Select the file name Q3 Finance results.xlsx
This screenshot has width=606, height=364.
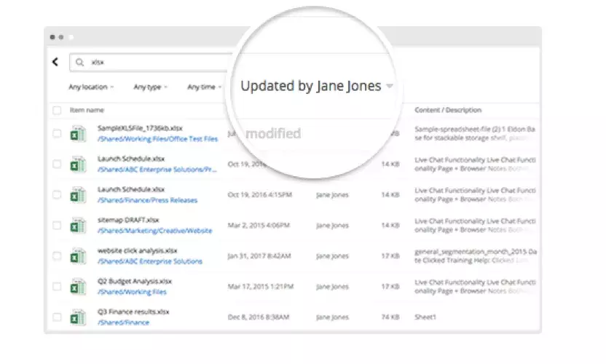pyautogui.click(x=133, y=312)
